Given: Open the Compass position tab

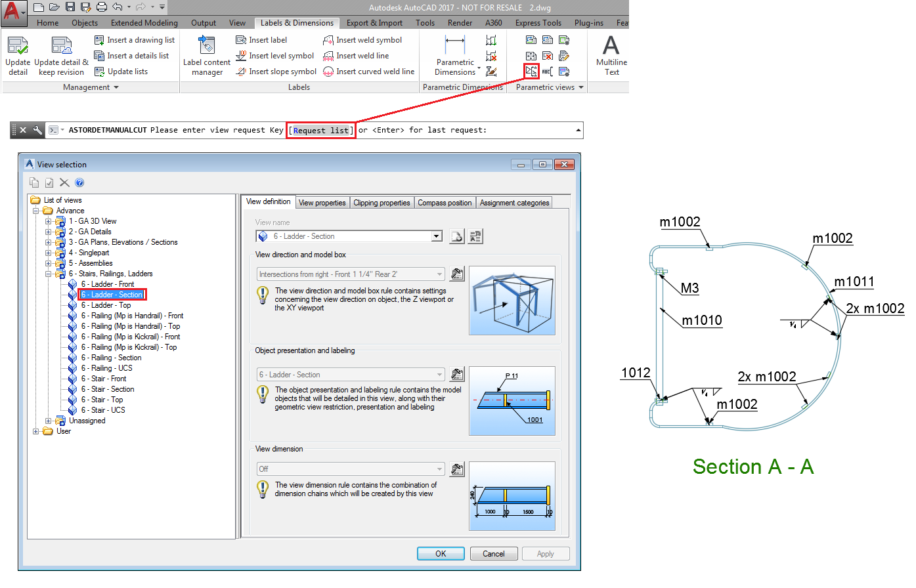Looking at the screenshot, I should click(445, 203).
